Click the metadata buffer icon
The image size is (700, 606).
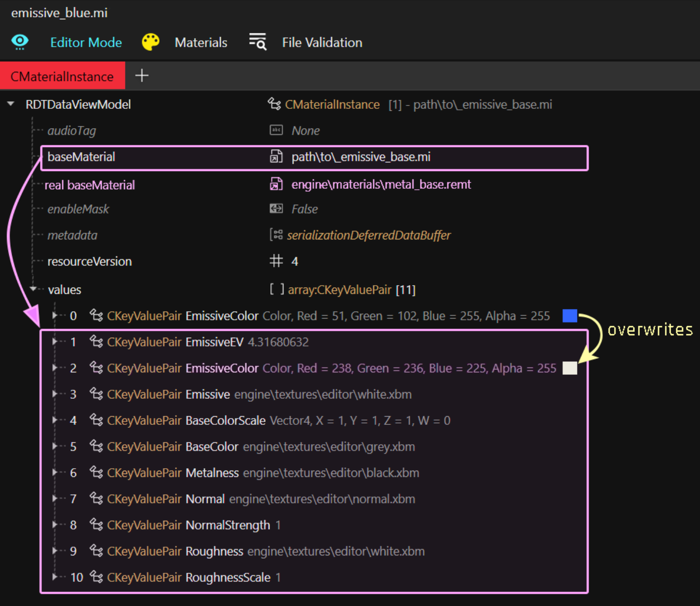point(276,235)
